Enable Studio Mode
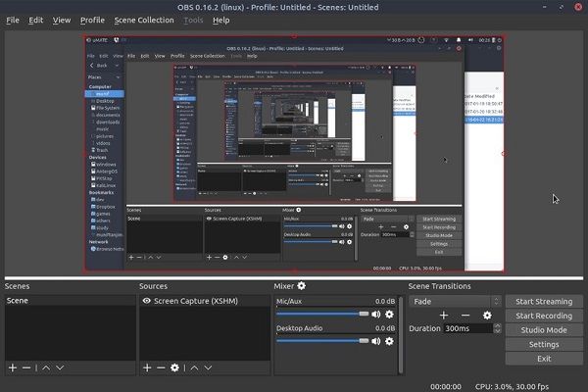Screen dimensions: 588x392 (x=544, y=330)
